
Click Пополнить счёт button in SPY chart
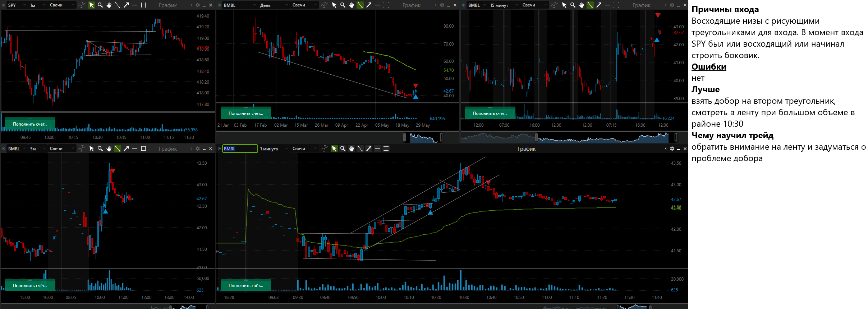30,124
